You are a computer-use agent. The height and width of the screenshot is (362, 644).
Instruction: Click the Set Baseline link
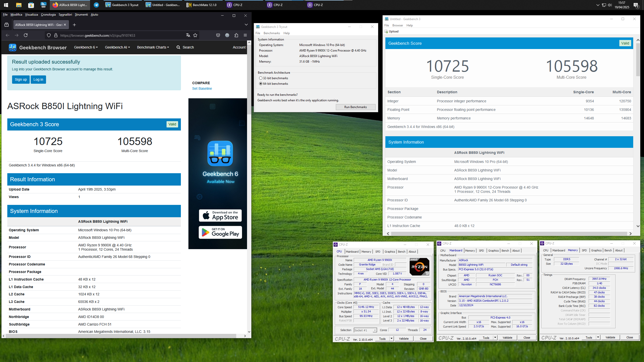tap(202, 88)
